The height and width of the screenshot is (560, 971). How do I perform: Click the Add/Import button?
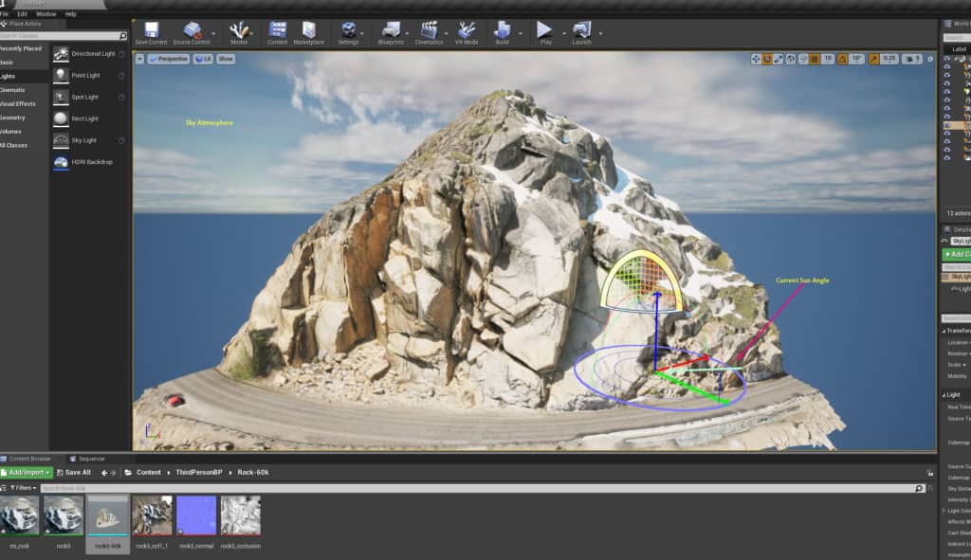[27, 473]
